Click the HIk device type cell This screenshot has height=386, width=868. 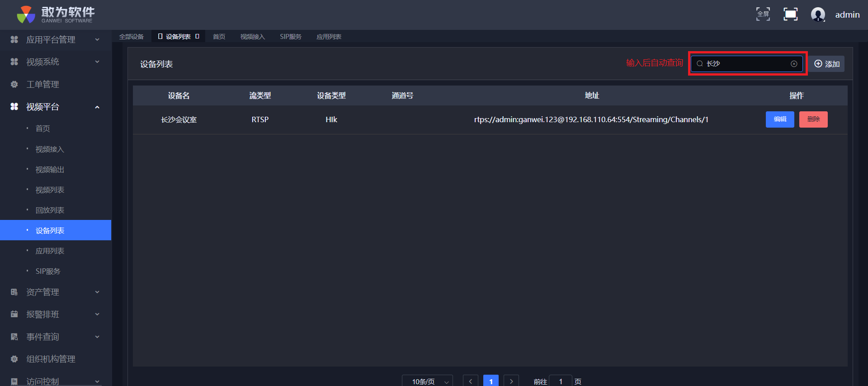(331, 119)
